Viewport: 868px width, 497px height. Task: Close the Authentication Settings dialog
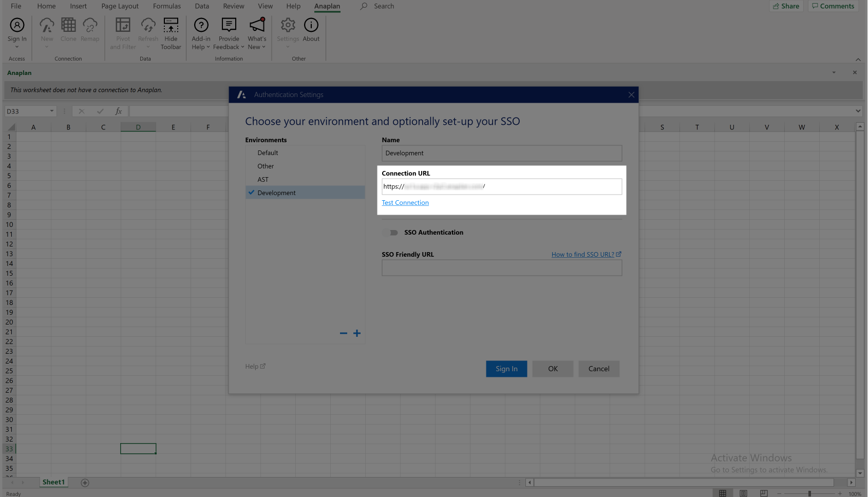click(631, 94)
